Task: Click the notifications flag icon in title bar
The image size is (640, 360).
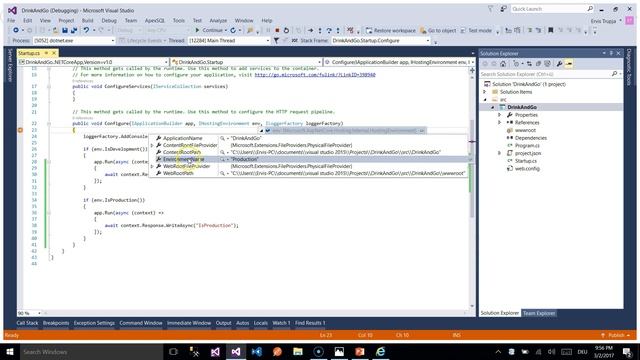Action: [490, 9]
